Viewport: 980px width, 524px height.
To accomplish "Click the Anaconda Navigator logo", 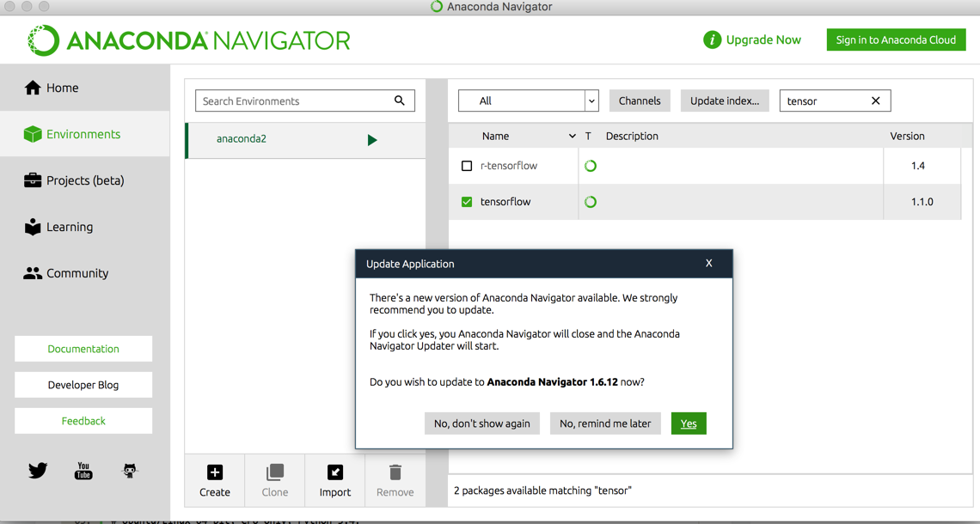I will click(189, 40).
